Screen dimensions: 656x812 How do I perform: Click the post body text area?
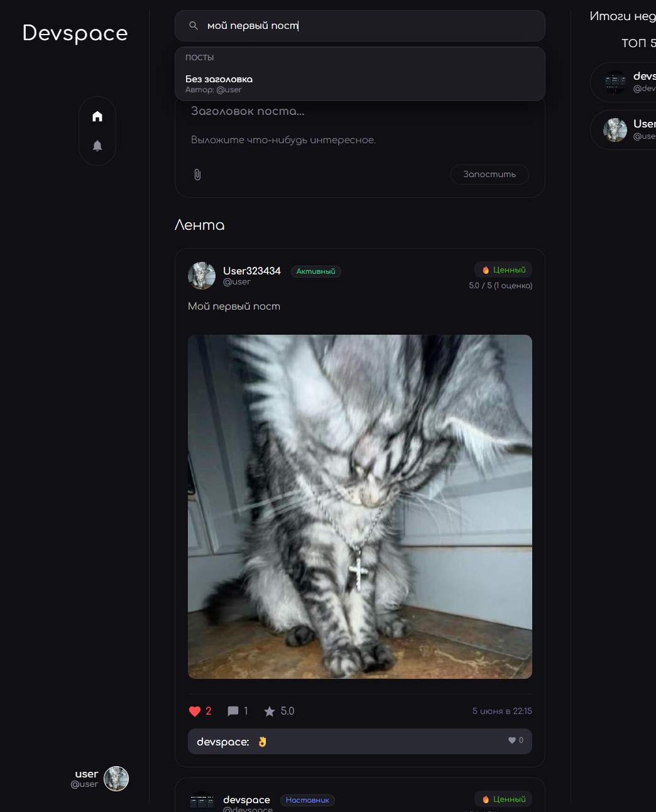360,140
